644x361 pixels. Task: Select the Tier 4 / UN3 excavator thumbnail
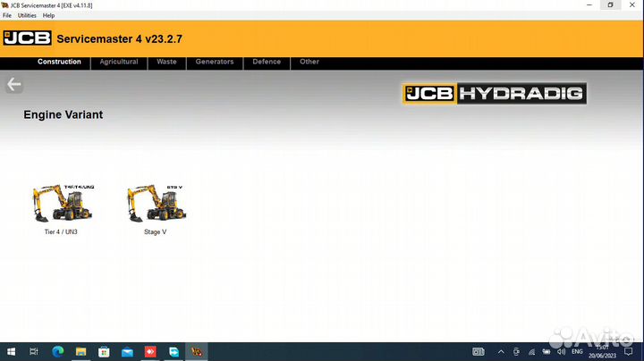tap(64, 203)
